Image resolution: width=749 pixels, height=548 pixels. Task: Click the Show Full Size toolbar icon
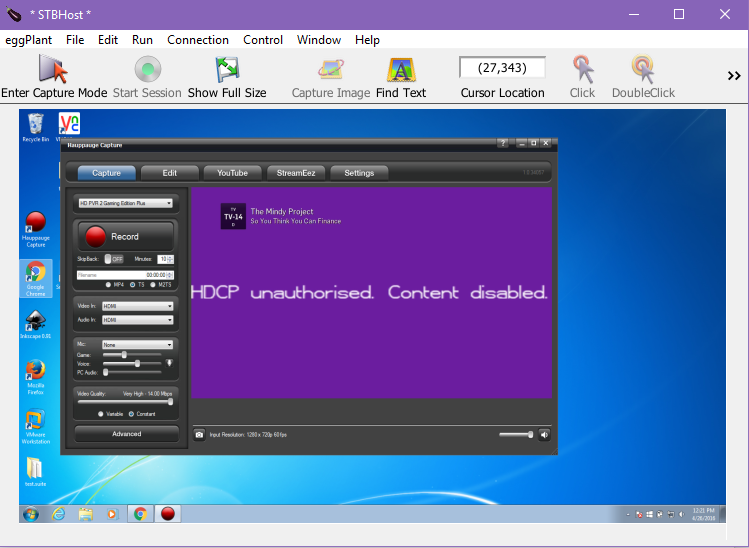[x=227, y=69]
